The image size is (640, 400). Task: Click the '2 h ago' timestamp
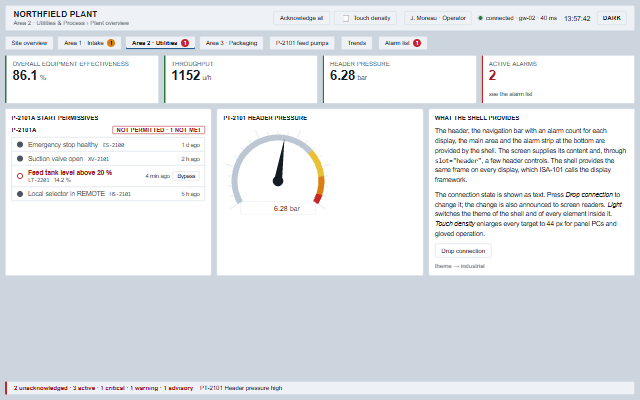(191, 159)
